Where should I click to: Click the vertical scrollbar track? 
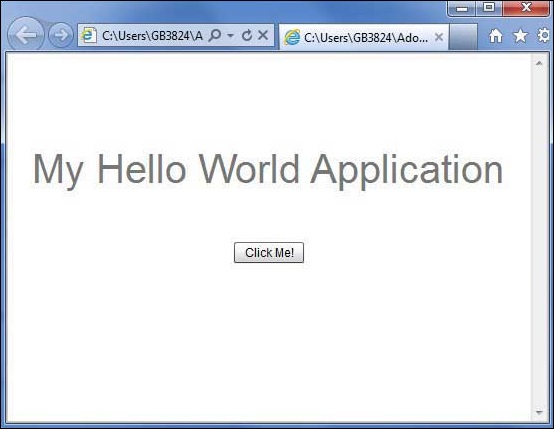click(539, 237)
